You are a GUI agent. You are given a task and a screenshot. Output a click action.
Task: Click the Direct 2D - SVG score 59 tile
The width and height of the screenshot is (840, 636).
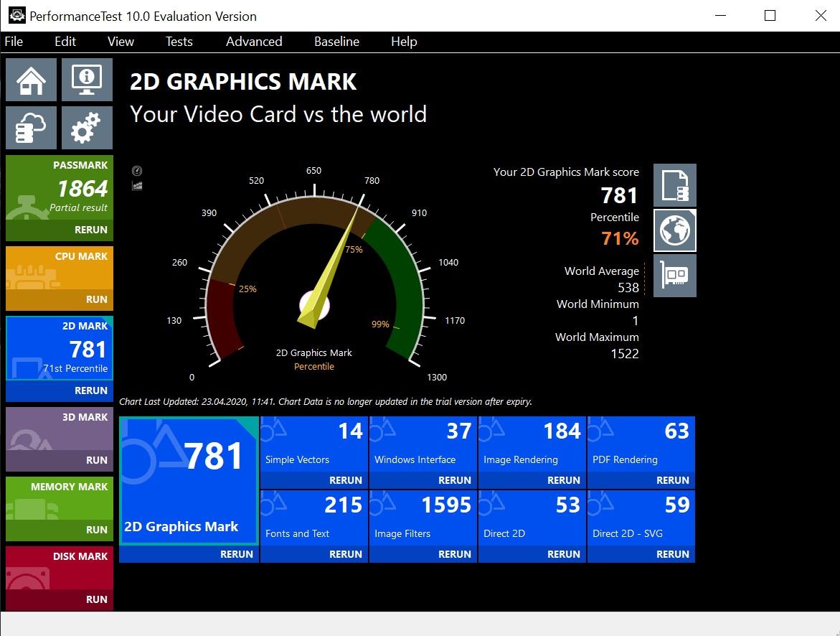641,518
